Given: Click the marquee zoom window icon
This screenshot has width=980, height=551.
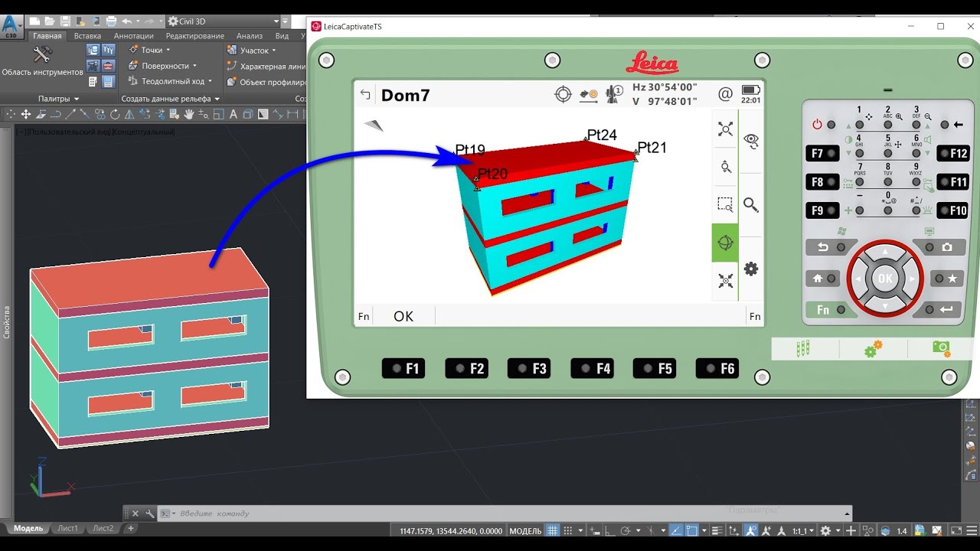Looking at the screenshot, I should 725,204.
